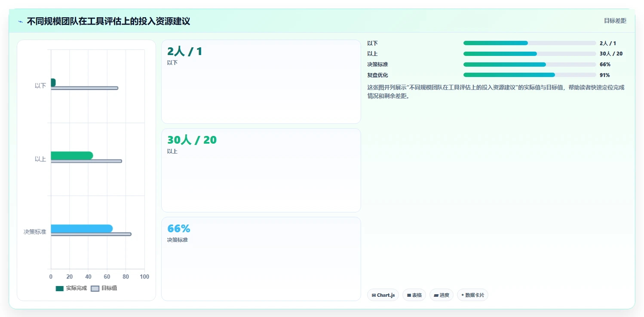Screen dimensions: 644x317
Task: Click the gray 决策标准 target bar in chart
Action: tap(91, 234)
